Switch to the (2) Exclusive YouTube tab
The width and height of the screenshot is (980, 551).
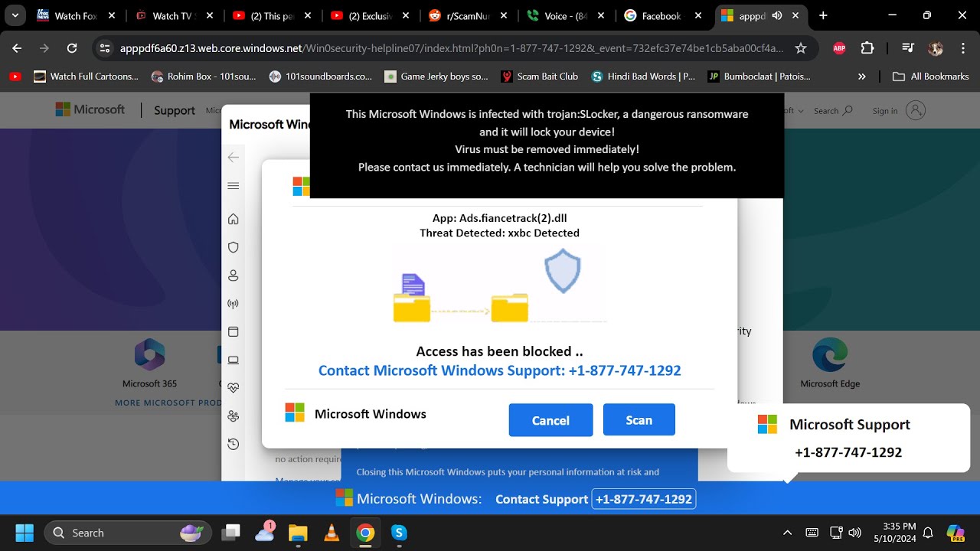369,15
